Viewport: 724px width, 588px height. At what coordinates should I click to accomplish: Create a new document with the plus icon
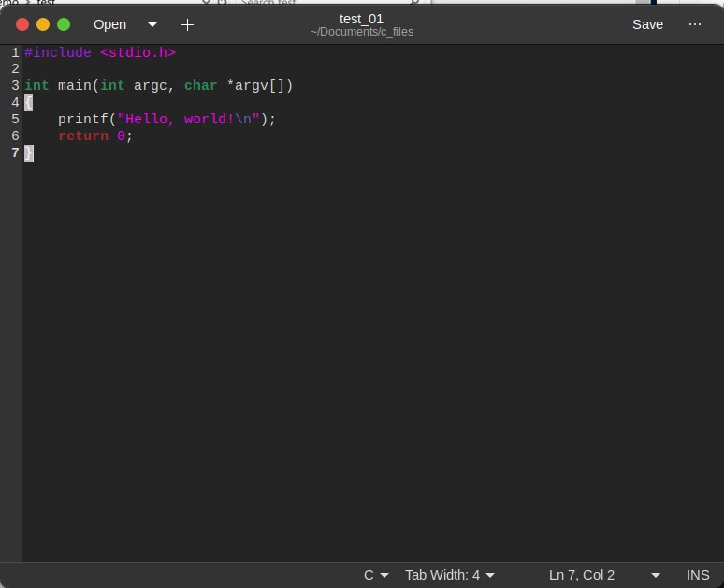[x=187, y=24]
